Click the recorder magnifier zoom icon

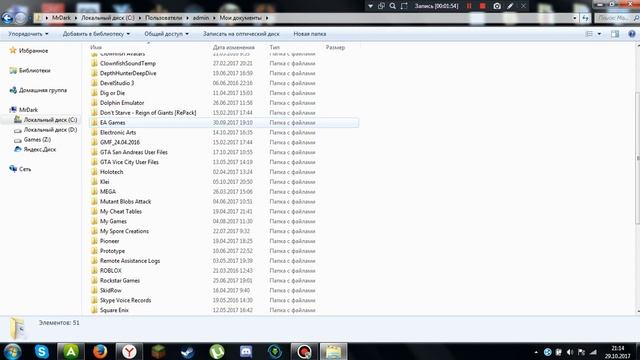pyautogui.click(x=393, y=6)
